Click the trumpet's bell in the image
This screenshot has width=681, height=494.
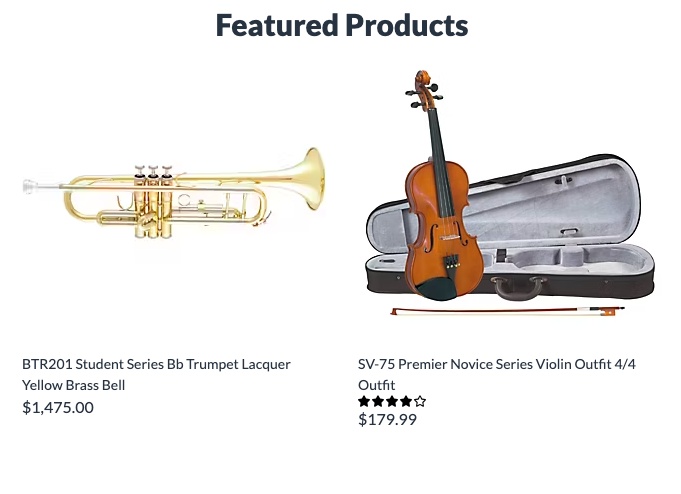pos(314,178)
